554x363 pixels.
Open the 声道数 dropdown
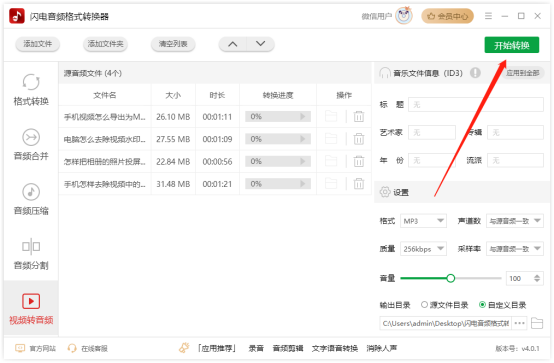515,221
